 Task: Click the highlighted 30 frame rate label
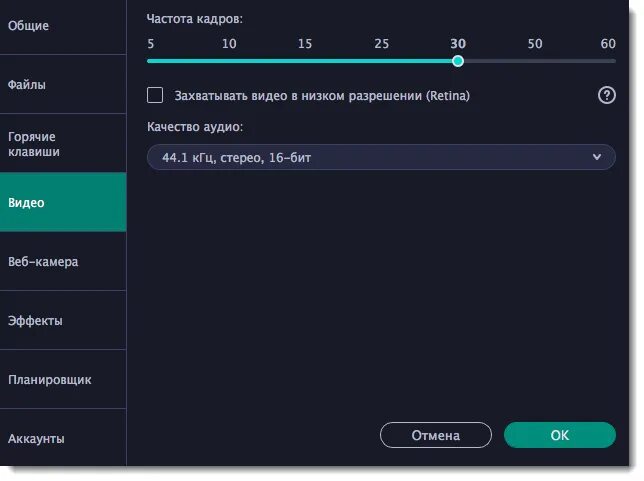[458, 44]
